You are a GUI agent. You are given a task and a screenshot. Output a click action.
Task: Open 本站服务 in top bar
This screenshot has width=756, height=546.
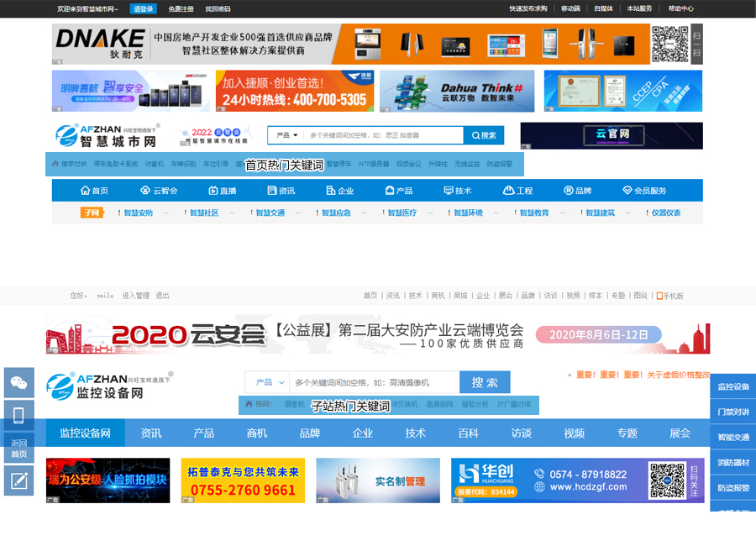639,8
